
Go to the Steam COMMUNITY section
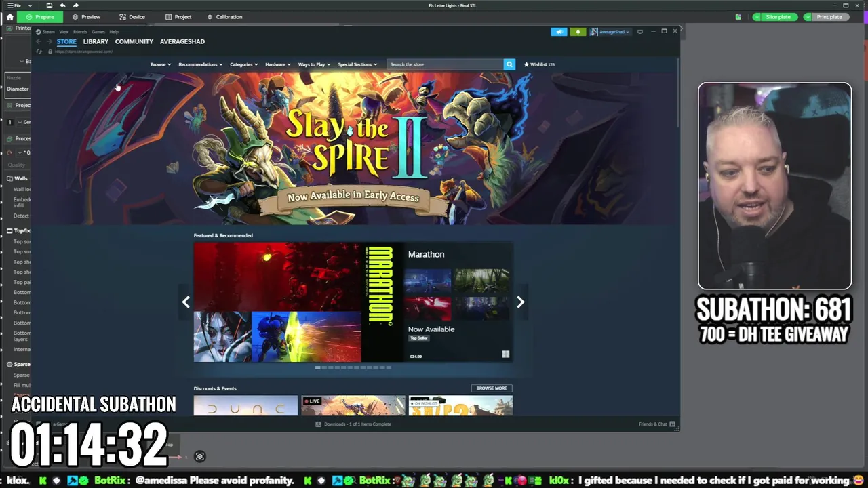tap(134, 41)
